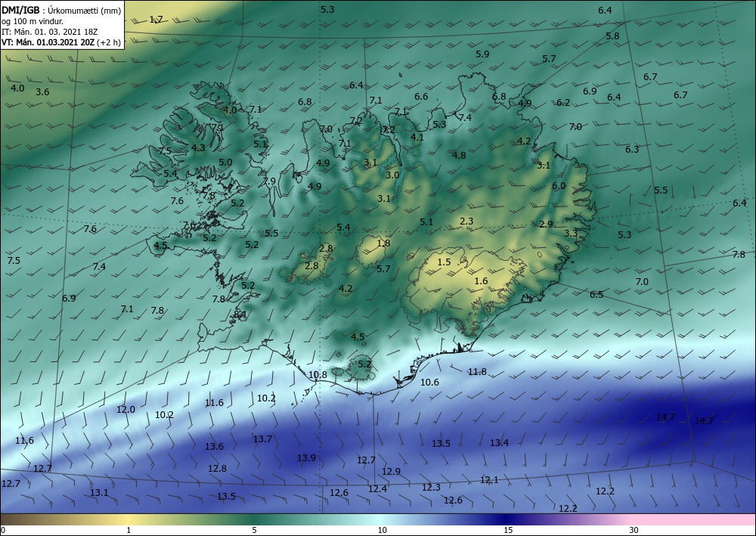The image size is (756, 536).
Task: Click the 4.1 value in north Iceland
Action: point(417,137)
